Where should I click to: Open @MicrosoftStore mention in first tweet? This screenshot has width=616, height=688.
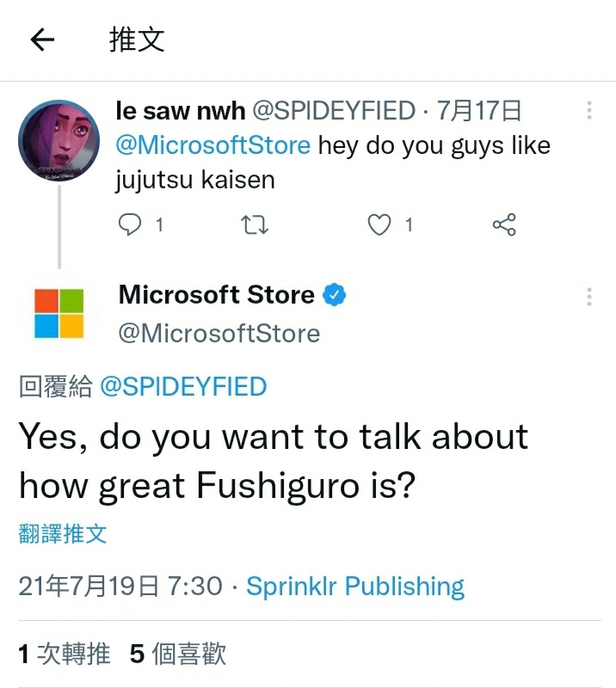(x=213, y=145)
